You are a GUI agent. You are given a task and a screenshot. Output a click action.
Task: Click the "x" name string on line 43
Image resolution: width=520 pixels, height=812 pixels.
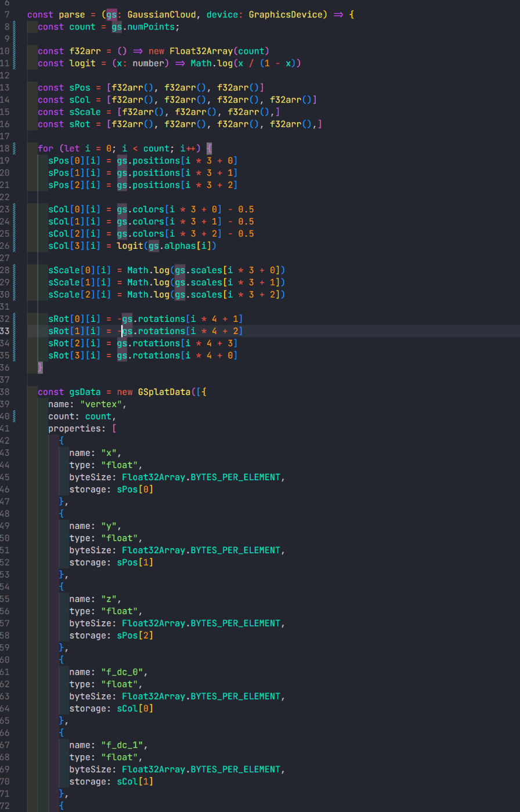tap(109, 453)
